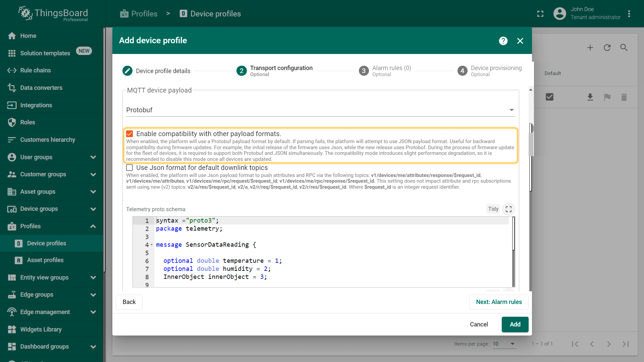644x362 pixels.
Task: Open Solution templates icon in sidebar
Action: coord(12,53)
